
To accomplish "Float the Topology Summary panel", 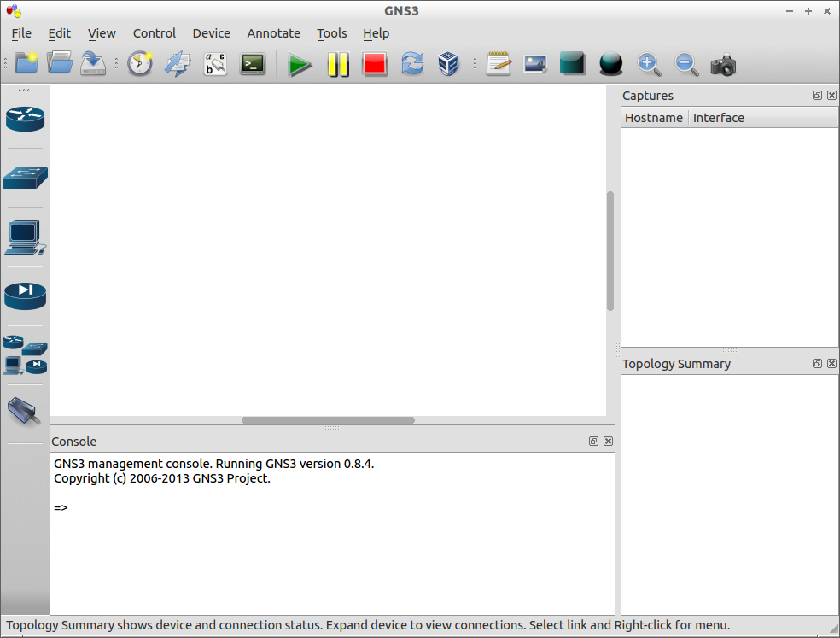I will [817, 364].
